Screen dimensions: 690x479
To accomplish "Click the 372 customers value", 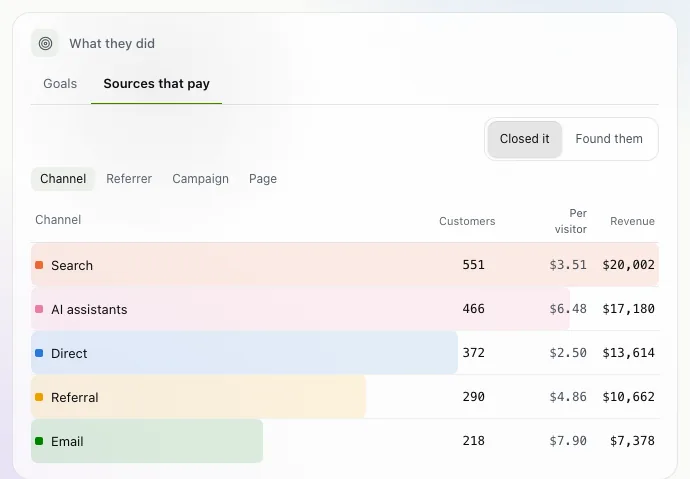I will point(473,353).
